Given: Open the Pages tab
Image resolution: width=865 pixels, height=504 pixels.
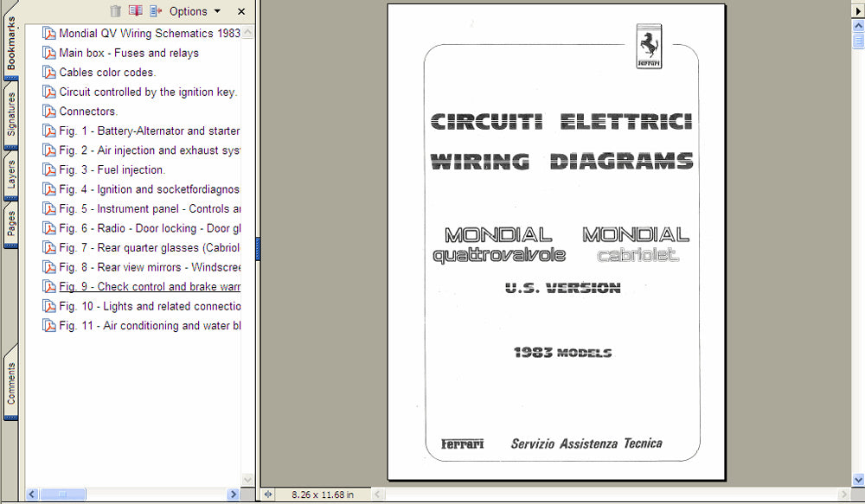Looking at the screenshot, I should (11, 223).
